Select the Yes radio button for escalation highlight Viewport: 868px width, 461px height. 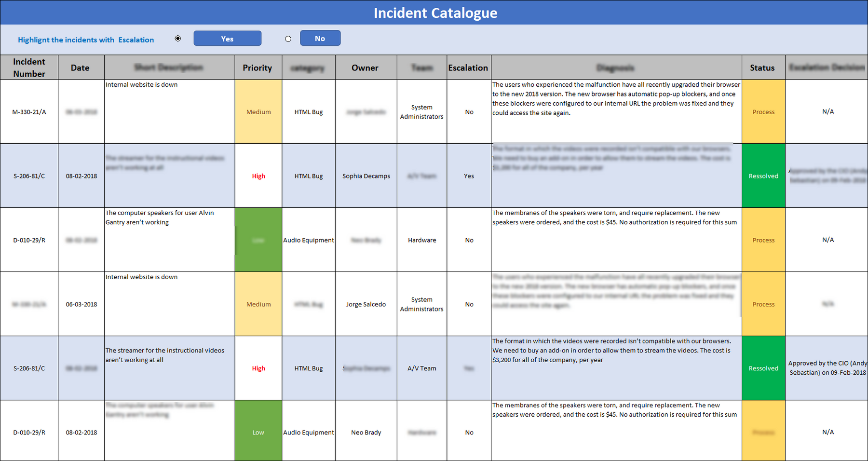178,39
